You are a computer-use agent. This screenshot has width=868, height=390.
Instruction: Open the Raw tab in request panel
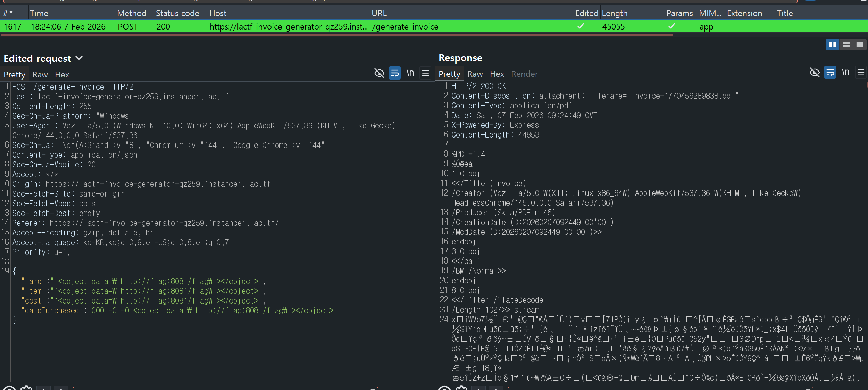point(40,75)
